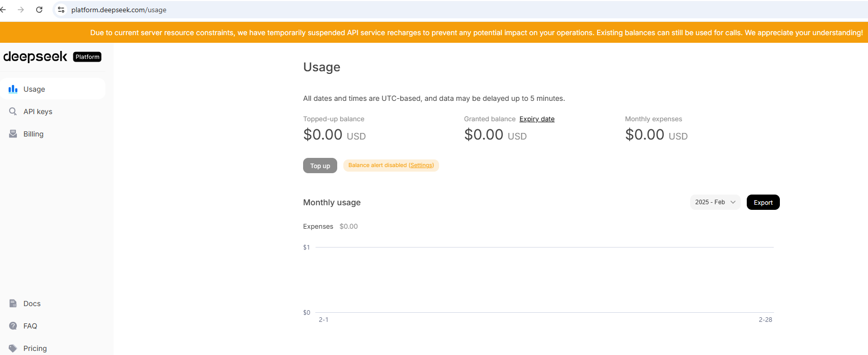Click the API keys magnifier icon

(x=13, y=112)
